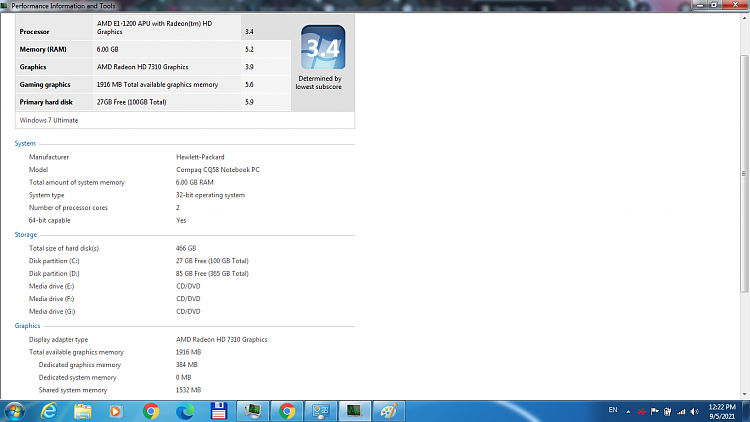The image size is (750, 422).
Task: Select the Memory (RAM) row label
Action: [43, 49]
